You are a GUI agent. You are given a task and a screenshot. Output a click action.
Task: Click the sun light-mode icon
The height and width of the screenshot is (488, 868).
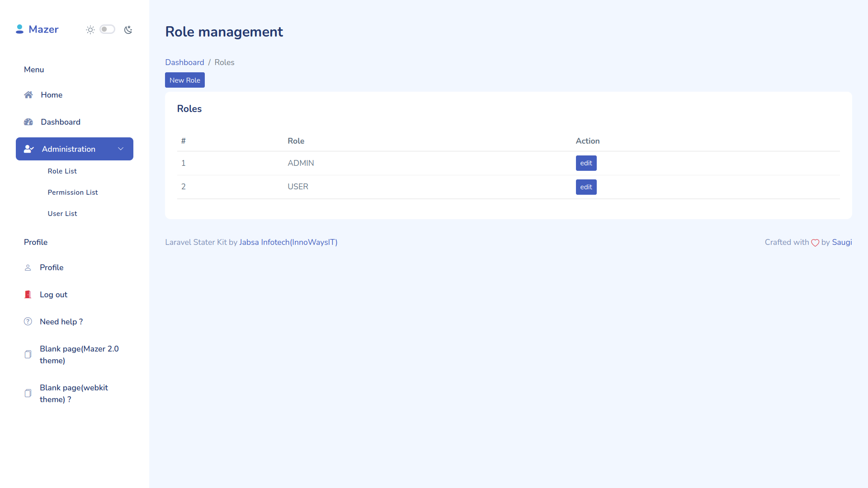tap(90, 30)
